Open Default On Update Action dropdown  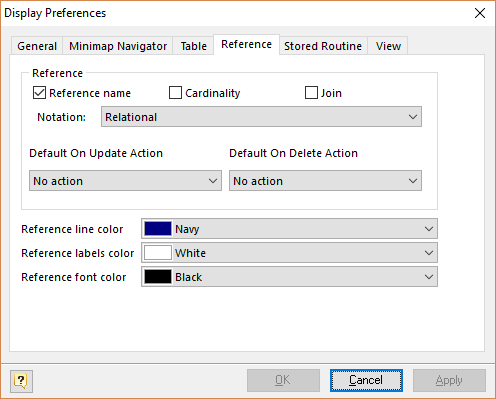[125, 181]
